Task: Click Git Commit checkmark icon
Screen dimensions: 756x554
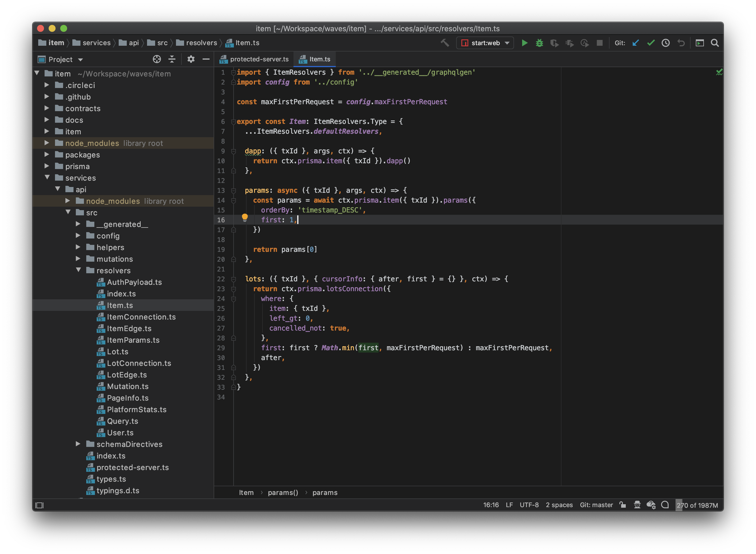Action: tap(650, 43)
